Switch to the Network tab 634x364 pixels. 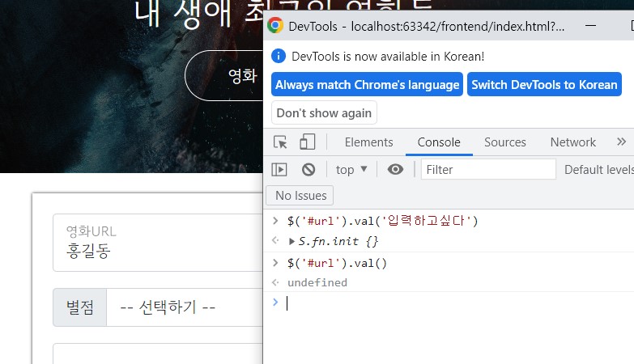click(573, 142)
